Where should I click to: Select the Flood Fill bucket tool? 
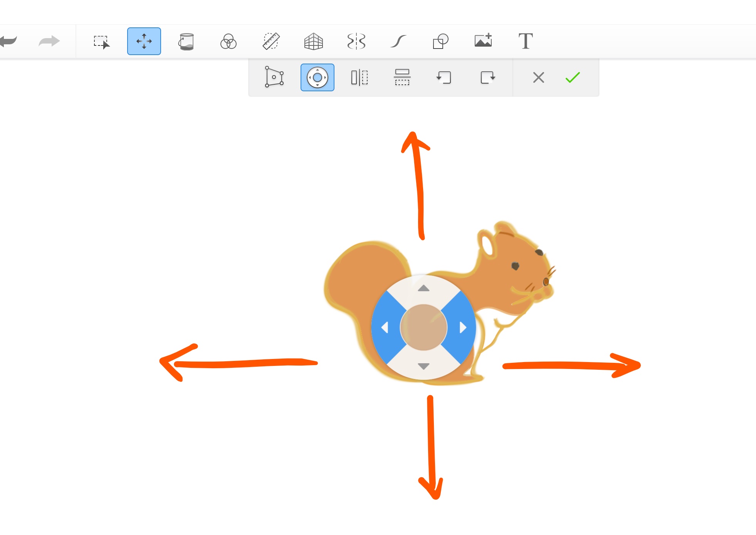pyautogui.click(x=186, y=42)
